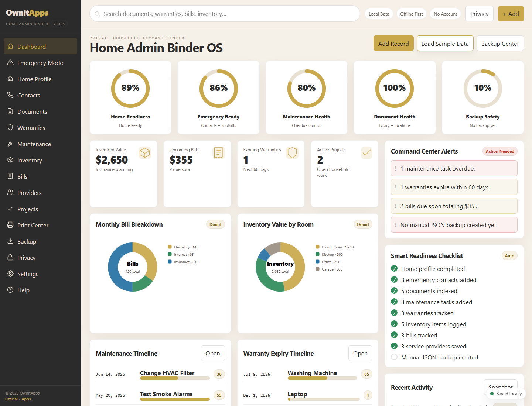
Task: Click Load Sample Data button
Action: (x=445, y=44)
